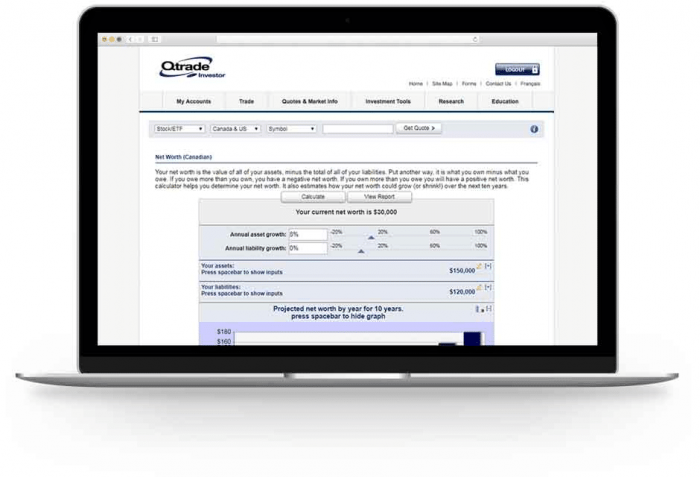Screen dimensions: 700x477
Task: Click the current net worth message text
Action: pyautogui.click(x=346, y=212)
